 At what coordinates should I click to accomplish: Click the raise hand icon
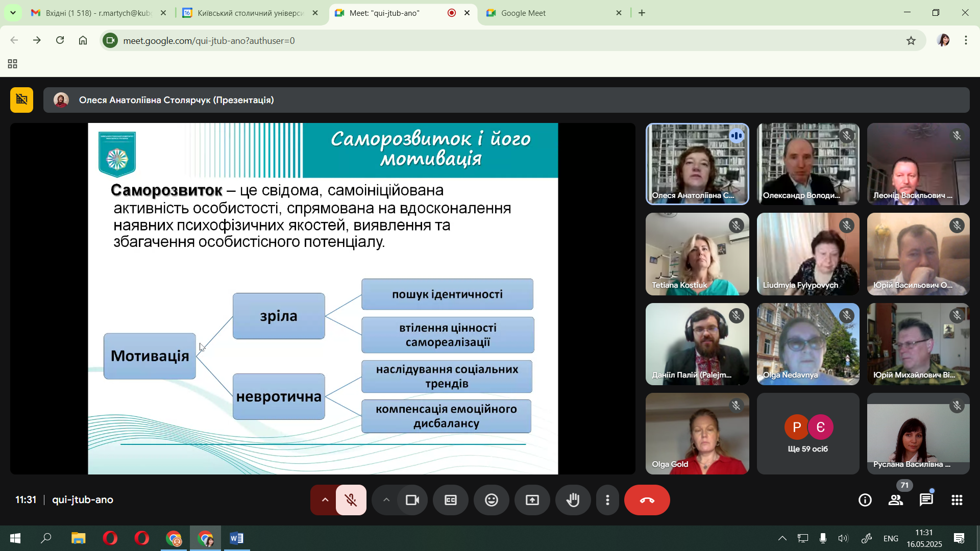(x=573, y=500)
